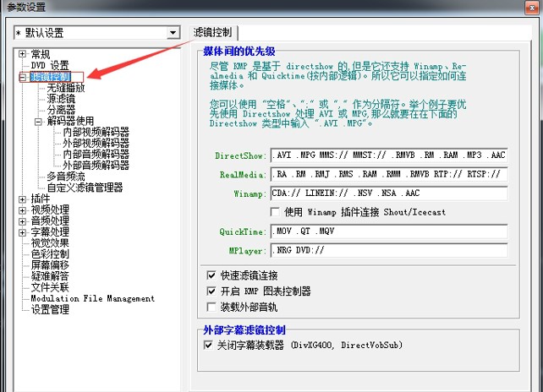
Task: Open 分离器 settings
Action: (61, 110)
